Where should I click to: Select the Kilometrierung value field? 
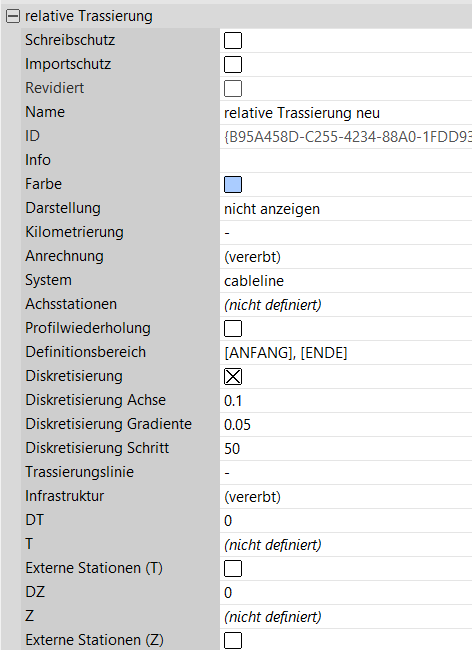(x=346, y=233)
